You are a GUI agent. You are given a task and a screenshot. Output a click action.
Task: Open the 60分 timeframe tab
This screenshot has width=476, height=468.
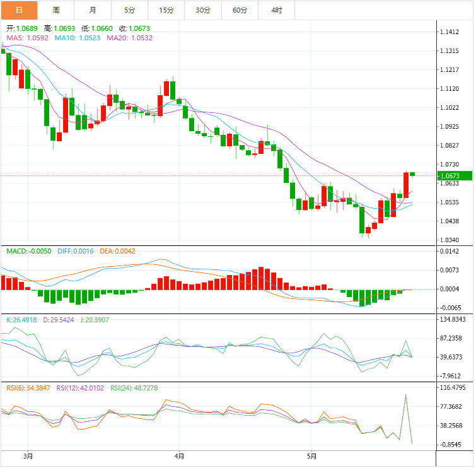click(240, 10)
